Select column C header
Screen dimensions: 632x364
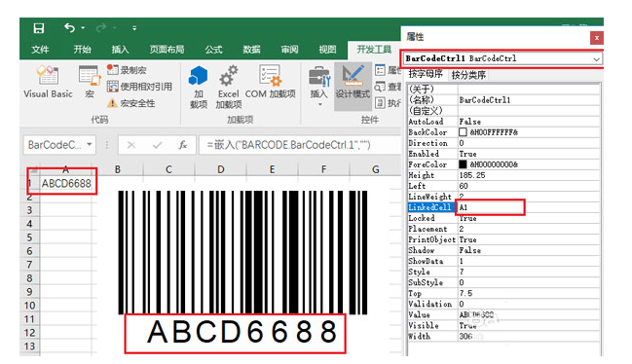pyautogui.click(x=168, y=169)
